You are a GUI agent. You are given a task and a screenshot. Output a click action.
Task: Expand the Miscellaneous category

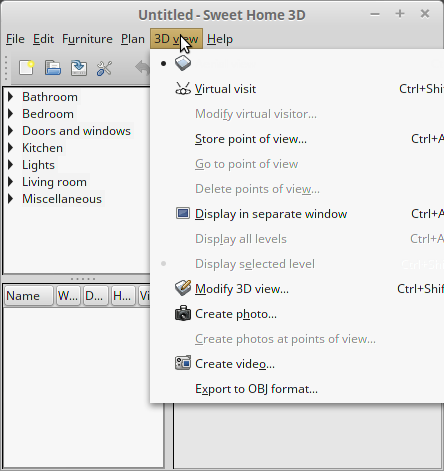11,199
